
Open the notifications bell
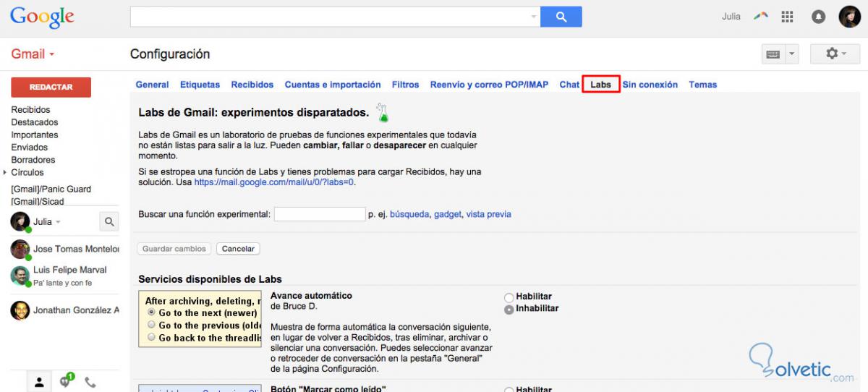[819, 17]
